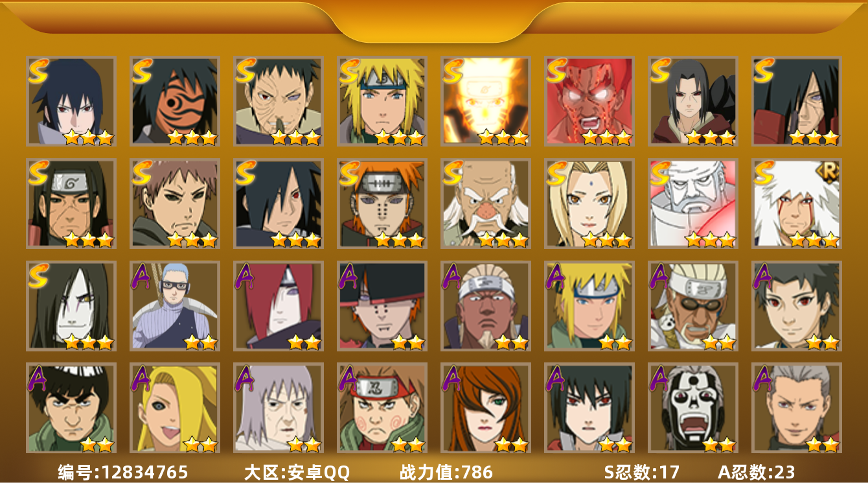Select the auburn-haired Mei Terumi card
The width and height of the screenshot is (868, 483).
point(485,408)
